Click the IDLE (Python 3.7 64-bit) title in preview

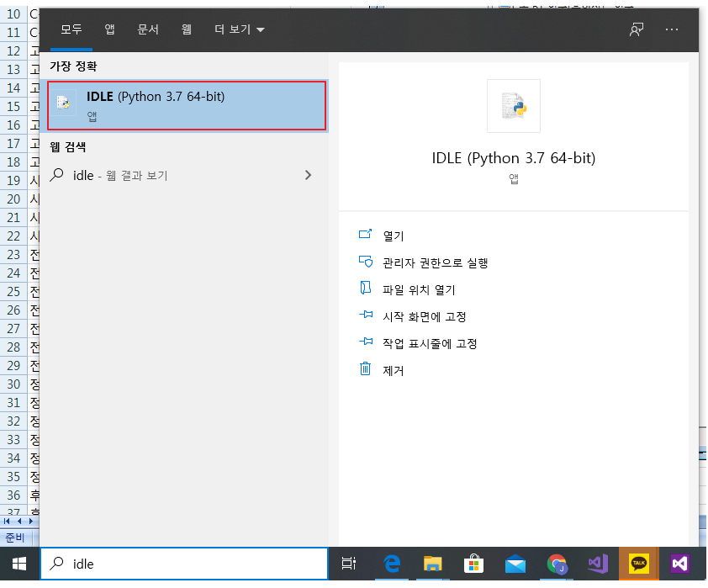pyautogui.click(x=514, y=158)
